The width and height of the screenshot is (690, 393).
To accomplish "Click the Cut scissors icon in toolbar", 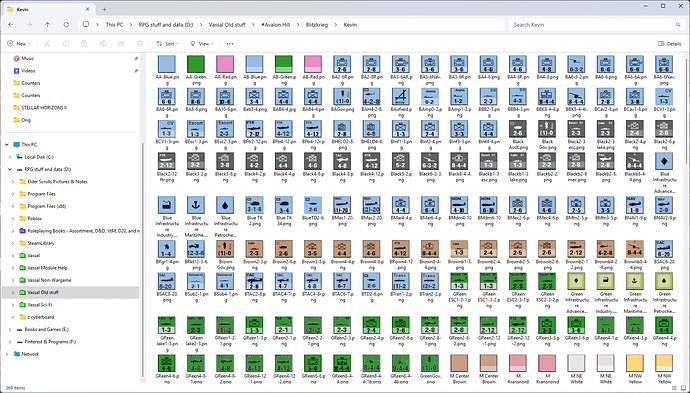I will pyautogui.click(x=47, y=44).
